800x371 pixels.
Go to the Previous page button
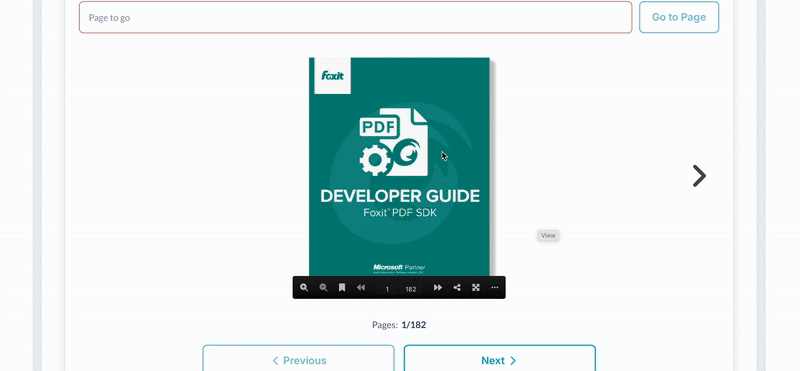click(x=298, y=360)
